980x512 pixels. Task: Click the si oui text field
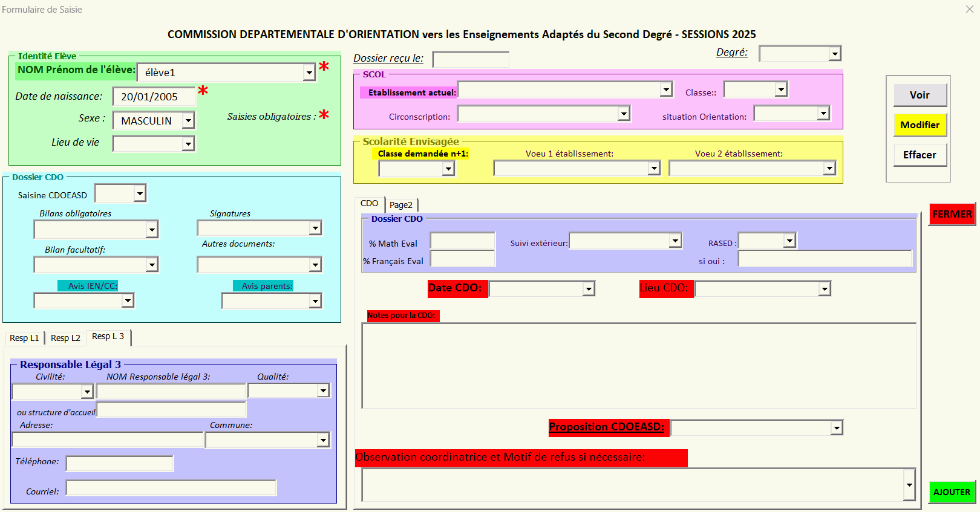point(825,259)
